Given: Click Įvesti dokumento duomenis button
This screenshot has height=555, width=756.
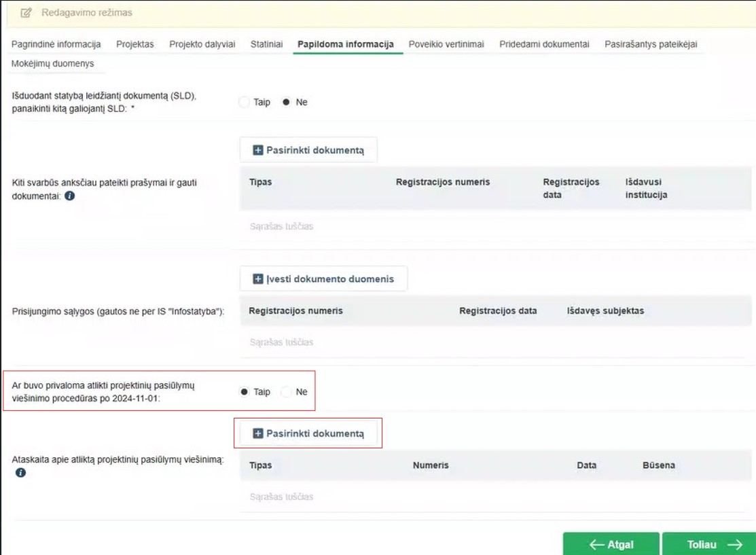Looking at the screenshot, I should click(x=323, y=279).
